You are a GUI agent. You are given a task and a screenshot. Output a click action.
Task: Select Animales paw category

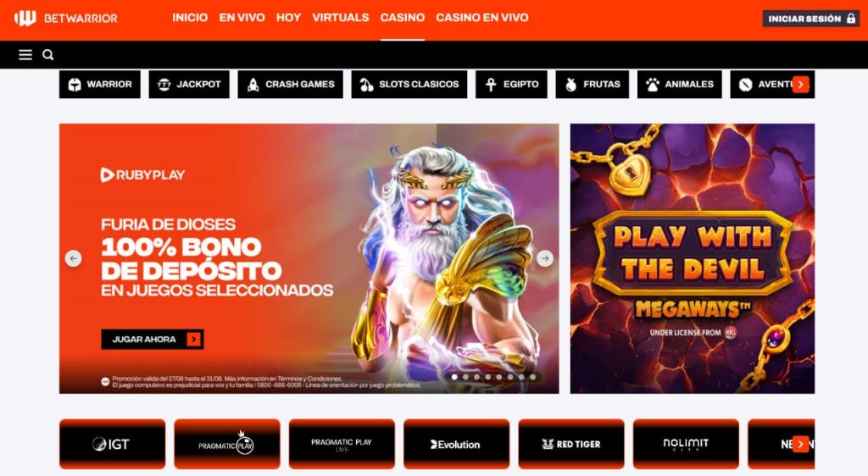(x=679, y=84)
